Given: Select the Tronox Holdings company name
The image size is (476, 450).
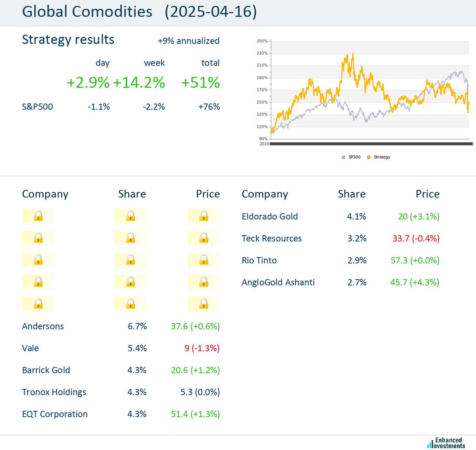Looking at the screenshot, I should (x=54, y=392).
